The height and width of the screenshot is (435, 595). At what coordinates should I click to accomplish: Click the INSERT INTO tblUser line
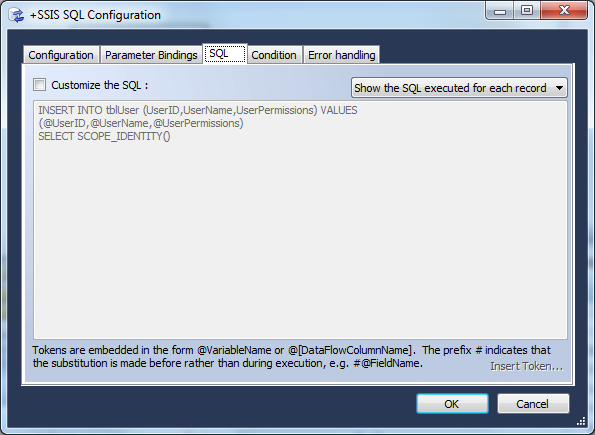(198, 110)
